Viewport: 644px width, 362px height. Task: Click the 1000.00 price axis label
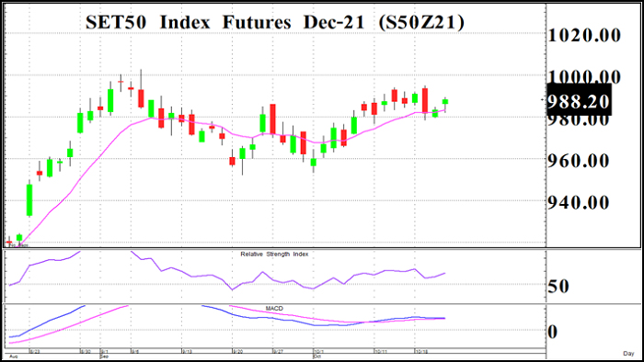coord(584,76)
